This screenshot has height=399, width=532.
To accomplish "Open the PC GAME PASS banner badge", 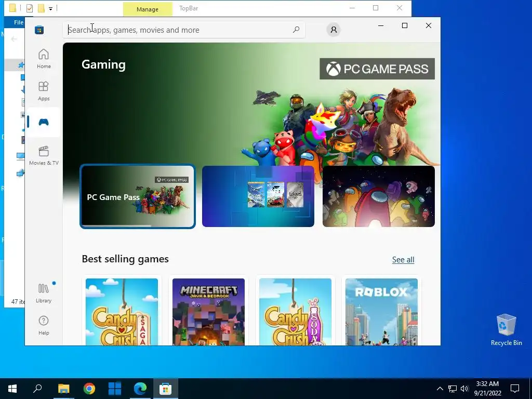I will 377,69.
